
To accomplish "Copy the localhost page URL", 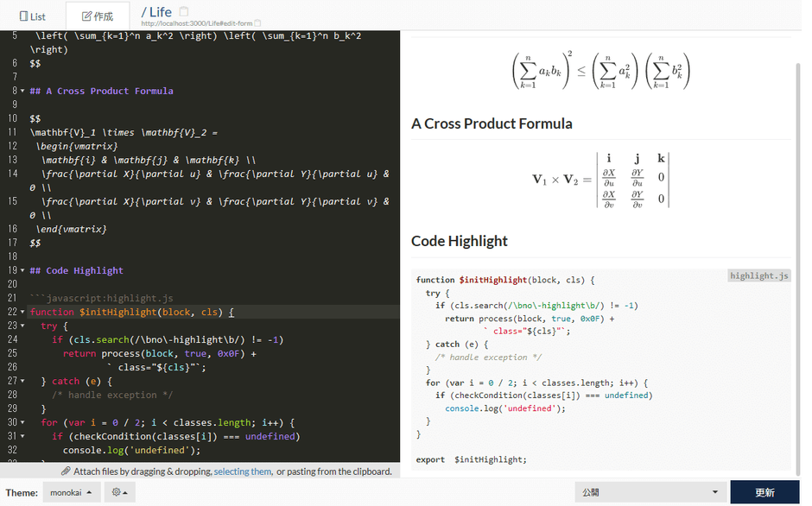I will pyautogui.click(x=257, y=23).
